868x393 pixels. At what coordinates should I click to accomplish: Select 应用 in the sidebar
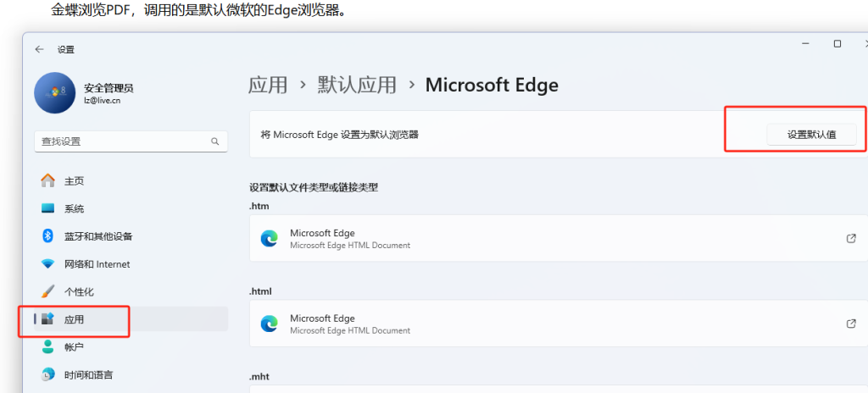(131, 319)
